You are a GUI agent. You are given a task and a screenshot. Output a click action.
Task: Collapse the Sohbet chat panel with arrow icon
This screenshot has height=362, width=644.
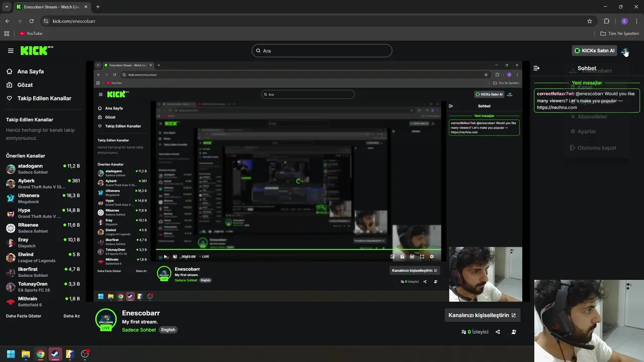(537, 68)
